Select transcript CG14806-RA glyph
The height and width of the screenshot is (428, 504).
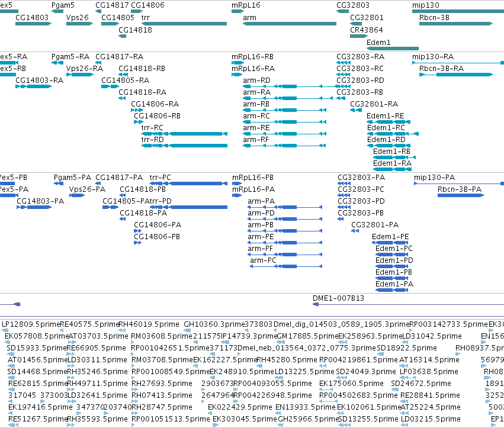point(137,110)
